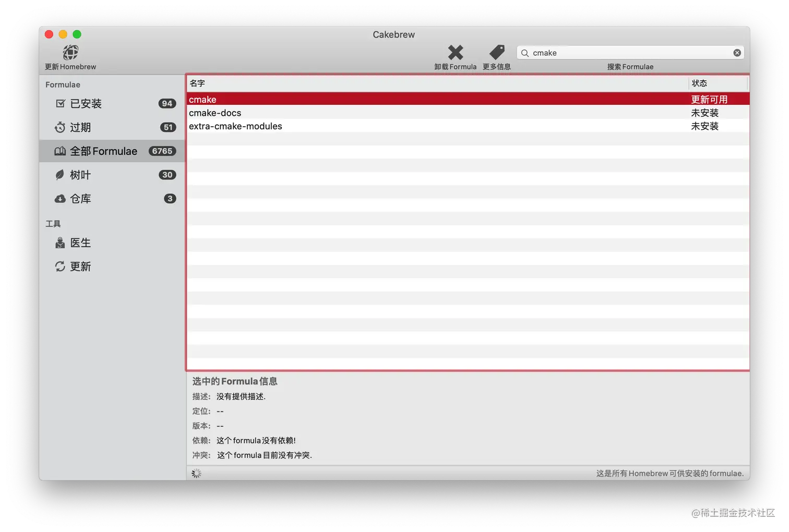Click the 已安装 checkbox icon in sidebar
789x532 pixels.
(x=61, y=103)
